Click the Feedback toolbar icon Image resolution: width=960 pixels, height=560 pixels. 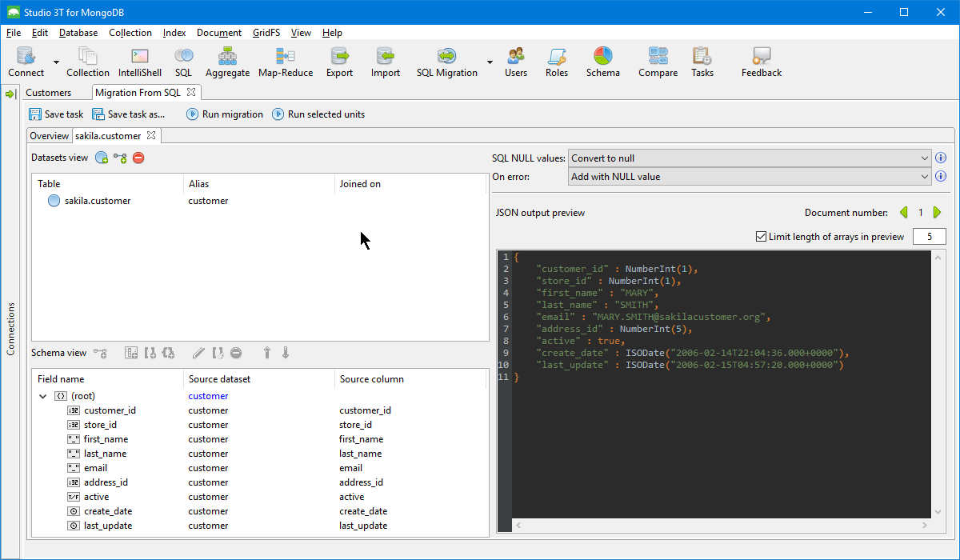(x=761, y=56)
